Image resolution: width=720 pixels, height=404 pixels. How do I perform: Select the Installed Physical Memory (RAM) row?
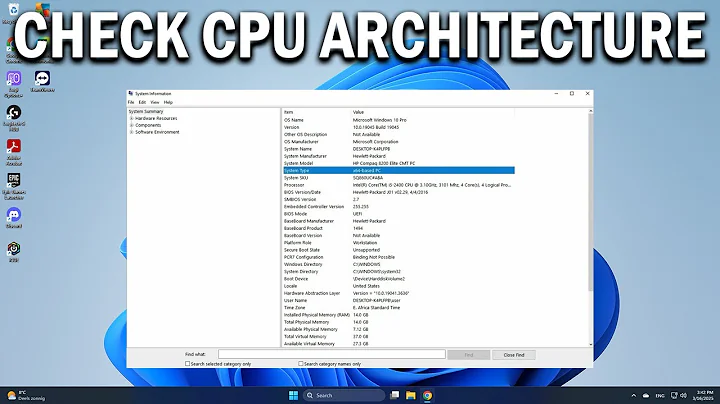[x=399, y=315]
